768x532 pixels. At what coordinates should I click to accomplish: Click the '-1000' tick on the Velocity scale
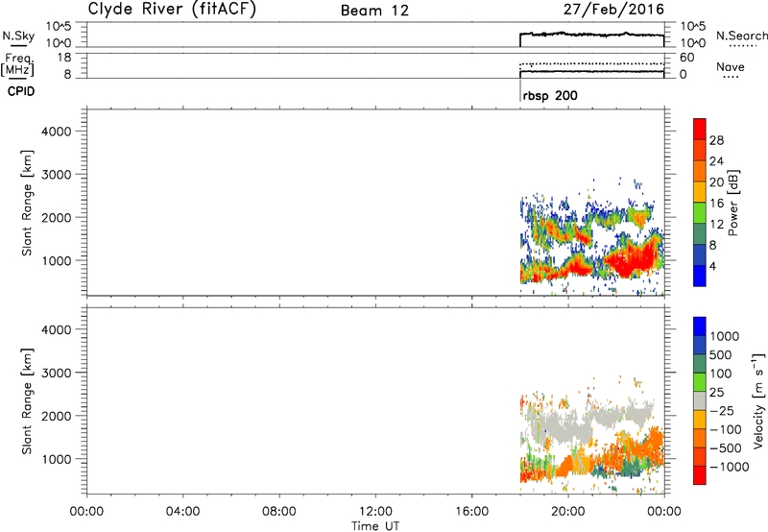(x=730, y=467)
